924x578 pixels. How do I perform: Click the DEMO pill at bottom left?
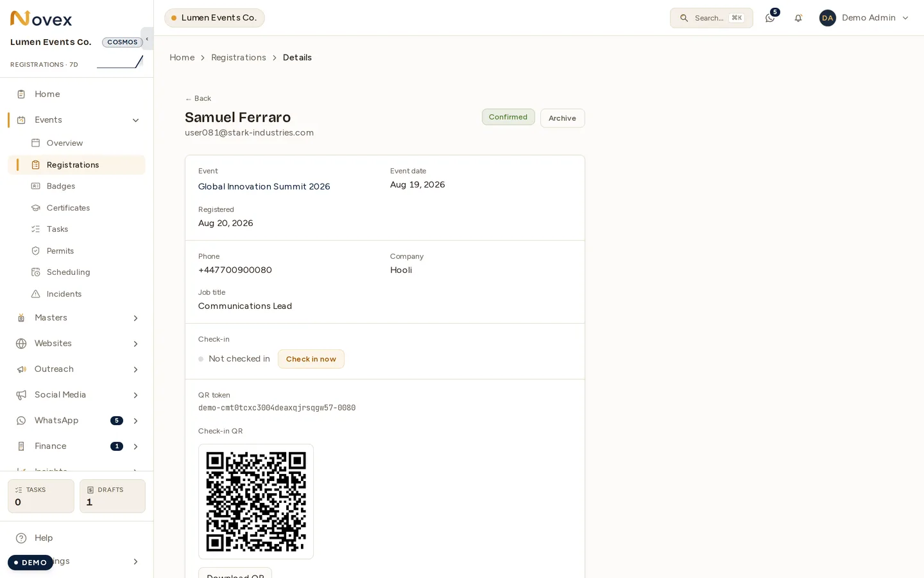[x=30, y=563]
